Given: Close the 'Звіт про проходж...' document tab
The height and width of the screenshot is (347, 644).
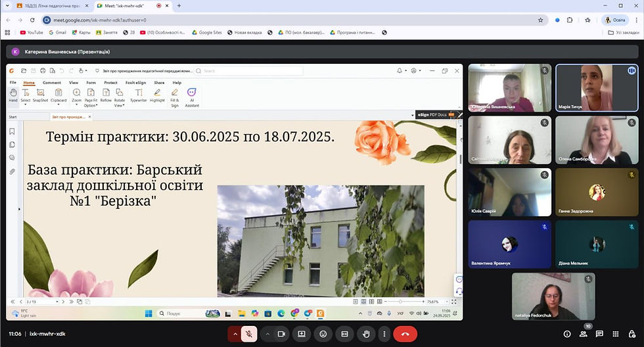Looking at the screenshot, I should click(89, 117).
